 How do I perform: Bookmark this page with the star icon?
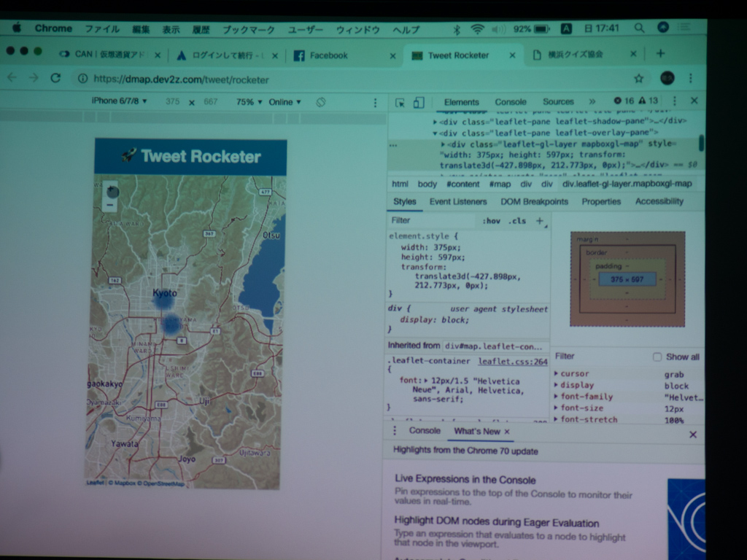point(638,78)
